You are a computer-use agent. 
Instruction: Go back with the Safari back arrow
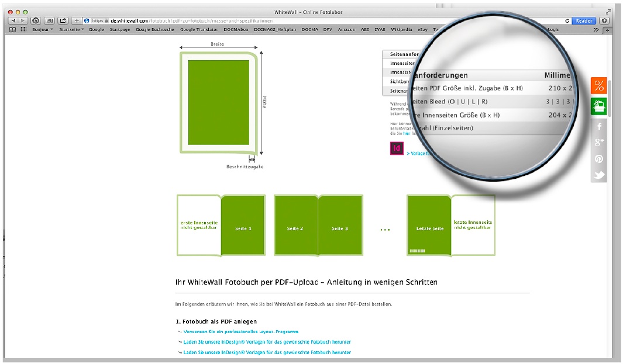pyautogui.click(x=13, y=20)
